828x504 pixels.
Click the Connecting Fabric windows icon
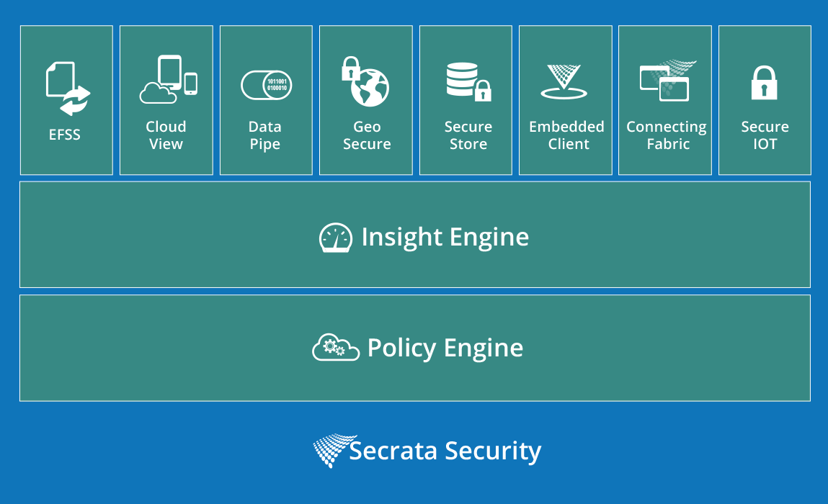667,80
